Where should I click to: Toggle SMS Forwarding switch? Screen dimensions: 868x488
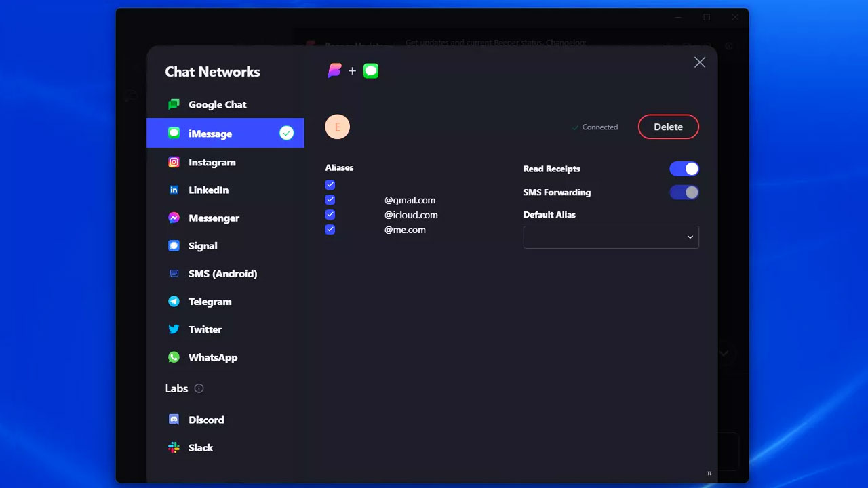coord(684,192)
